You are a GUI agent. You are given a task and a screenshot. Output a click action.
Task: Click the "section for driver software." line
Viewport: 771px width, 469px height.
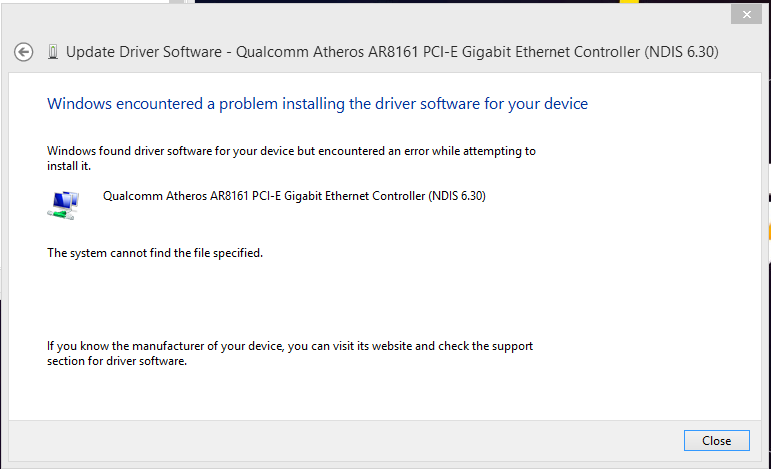tap(117, 361)
